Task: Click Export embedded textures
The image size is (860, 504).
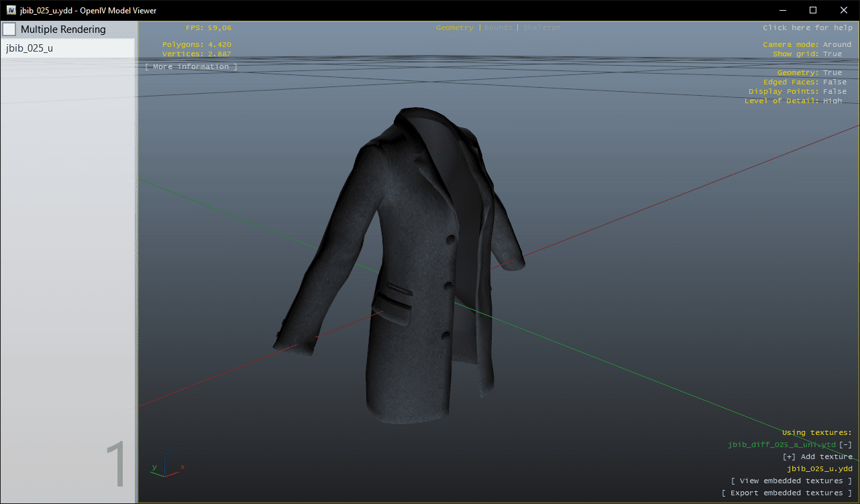Action: [786, 493]
